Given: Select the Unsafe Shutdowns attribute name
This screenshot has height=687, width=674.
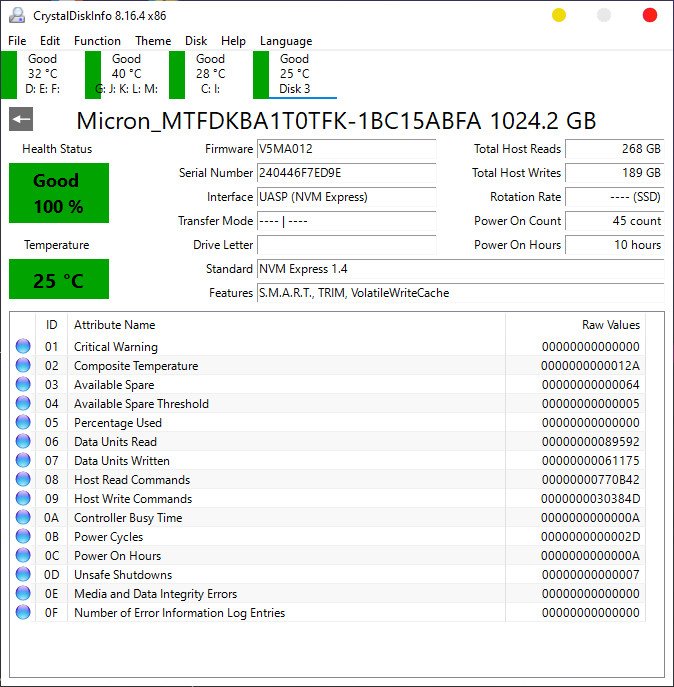Looking at the screenshot, I should coord(123,575).
